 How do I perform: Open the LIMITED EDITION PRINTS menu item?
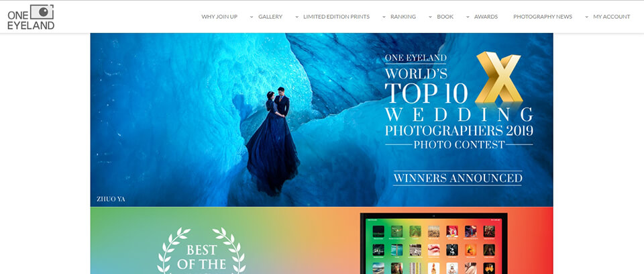pyautogui.click(x=336, y=17)
